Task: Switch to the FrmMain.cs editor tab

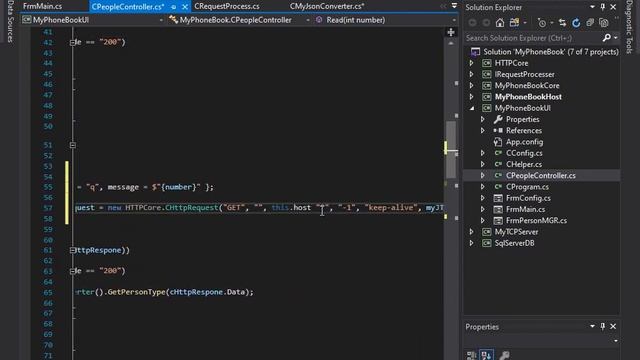Action: point(42,7)
